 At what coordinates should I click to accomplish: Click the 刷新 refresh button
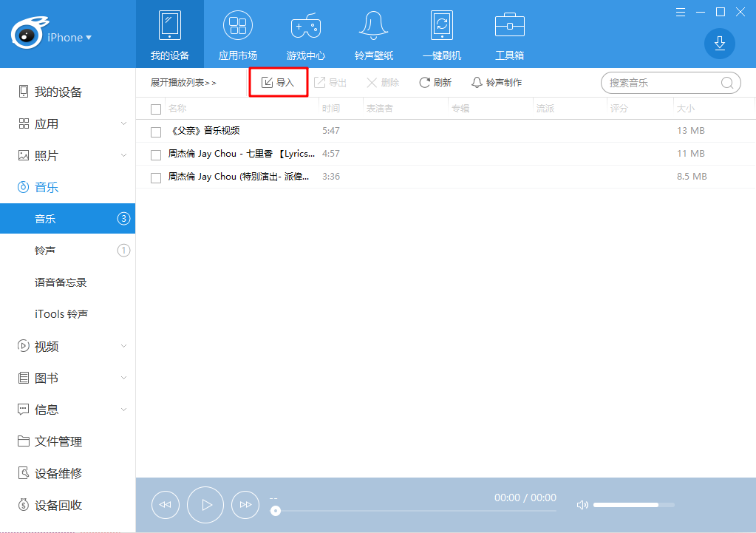[435, 83]
